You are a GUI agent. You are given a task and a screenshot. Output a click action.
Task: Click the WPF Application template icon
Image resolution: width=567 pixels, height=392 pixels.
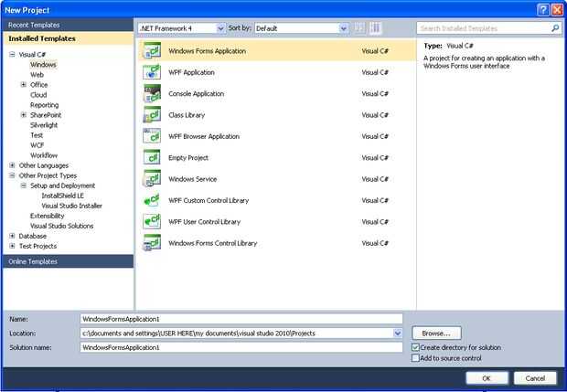[152, 72]
